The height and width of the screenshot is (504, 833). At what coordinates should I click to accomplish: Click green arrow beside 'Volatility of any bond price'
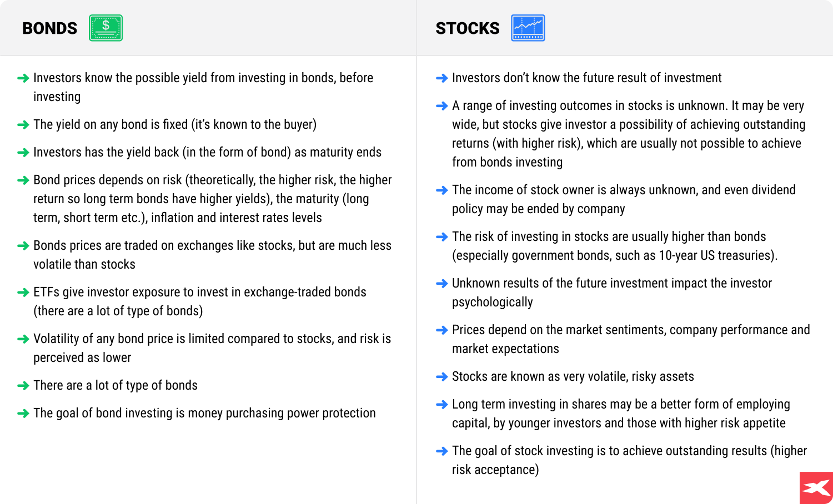coord(23,339)
